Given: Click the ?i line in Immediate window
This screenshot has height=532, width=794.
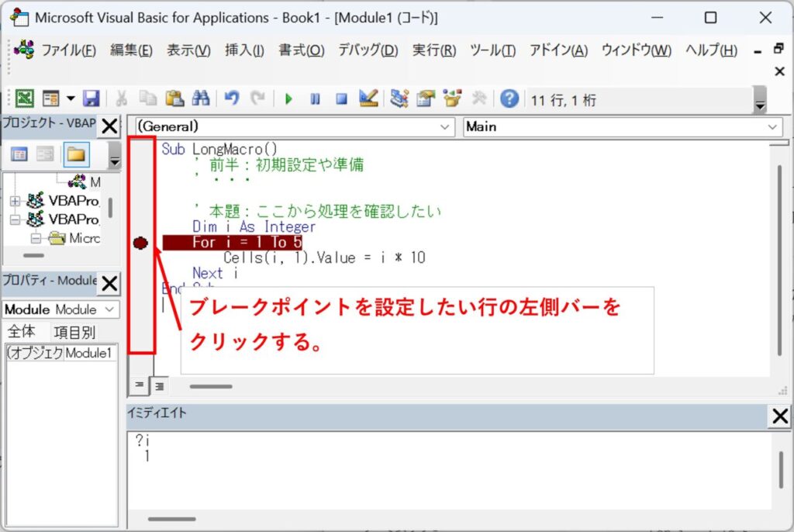Looking at the screenshot, I should (143, 440).
